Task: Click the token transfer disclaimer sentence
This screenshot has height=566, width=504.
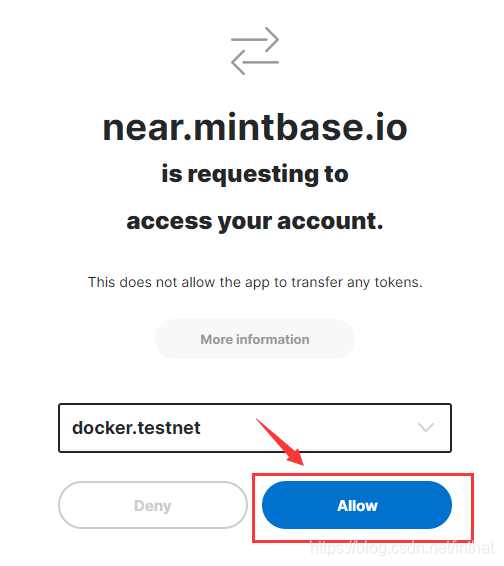Action: [x=255, y=282]
